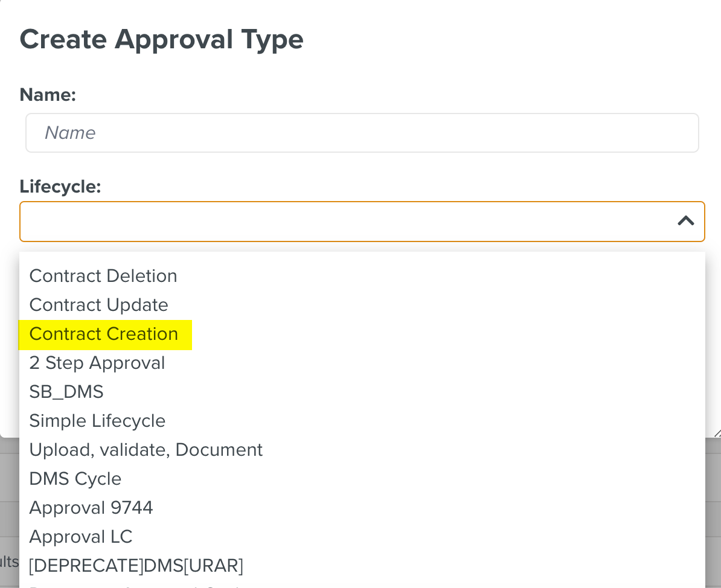Choose Contract Update from the list

tap(98, 305)
